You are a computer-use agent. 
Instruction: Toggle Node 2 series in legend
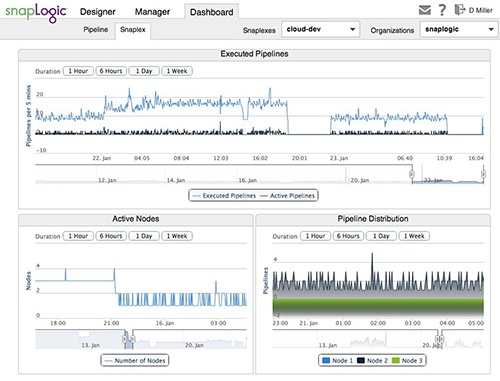pyautogui.click(x=373, y=361)
